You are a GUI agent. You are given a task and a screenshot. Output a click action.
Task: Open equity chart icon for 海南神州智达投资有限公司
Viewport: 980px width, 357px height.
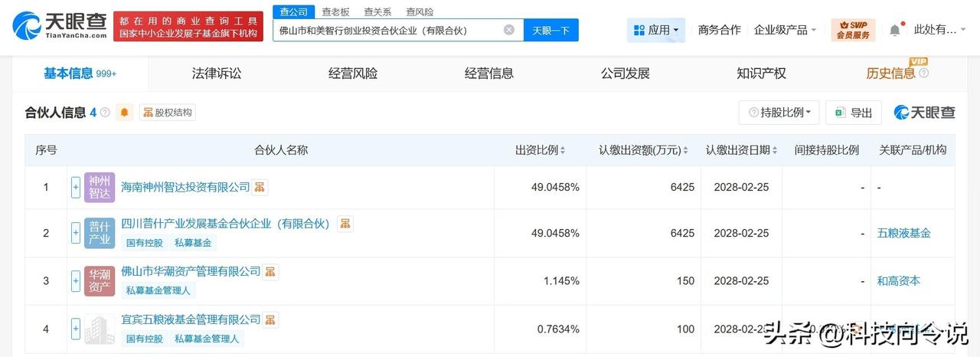[260, 187]
